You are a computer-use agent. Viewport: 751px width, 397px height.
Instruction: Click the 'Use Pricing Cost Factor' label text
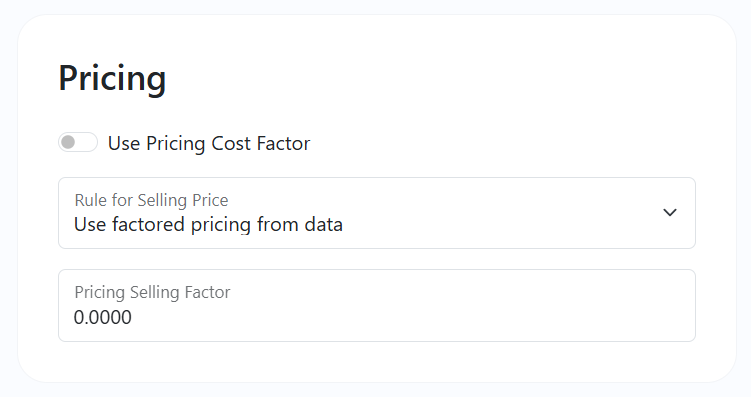pyautogui.click(x=209, y=143)
